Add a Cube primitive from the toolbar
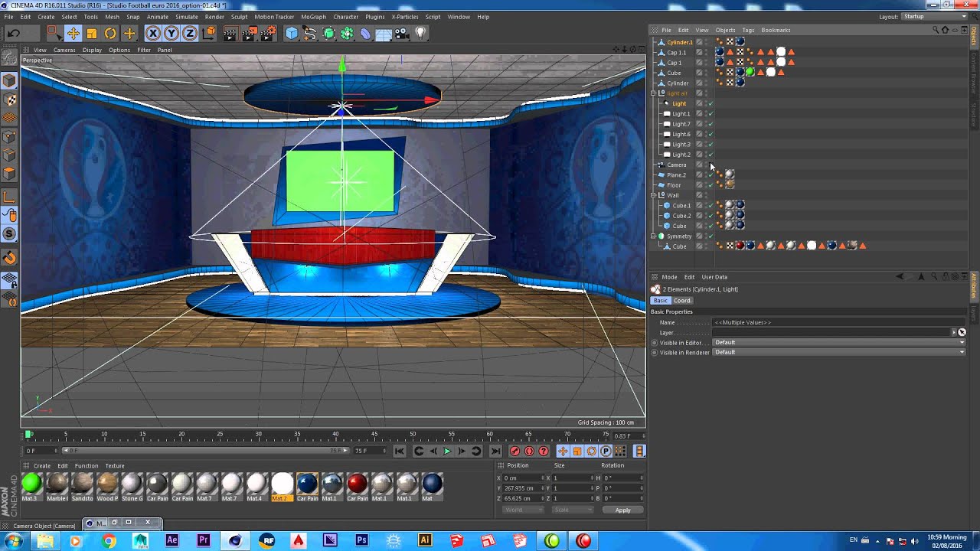The height and width of the screenshot is (551, 980). point(292,33)
